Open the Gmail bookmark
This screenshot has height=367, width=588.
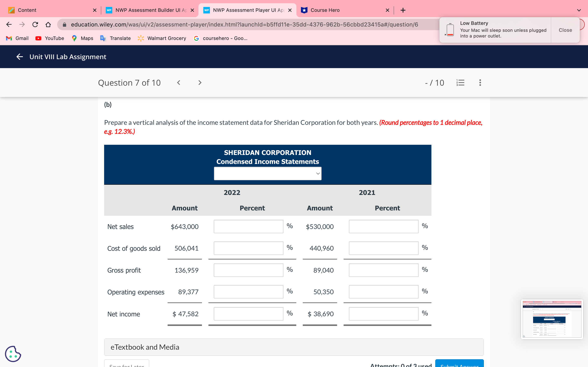[x=17, y=38]
